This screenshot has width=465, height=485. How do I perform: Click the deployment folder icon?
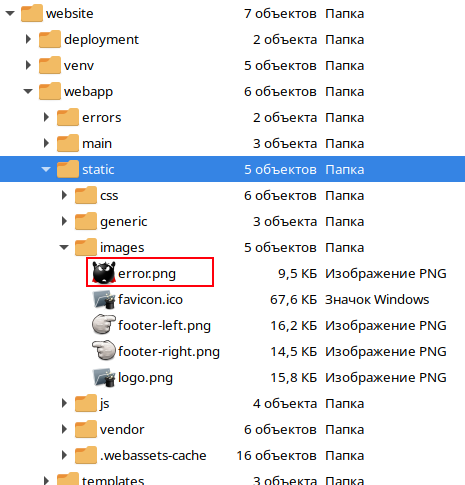(x=50, y=39)
